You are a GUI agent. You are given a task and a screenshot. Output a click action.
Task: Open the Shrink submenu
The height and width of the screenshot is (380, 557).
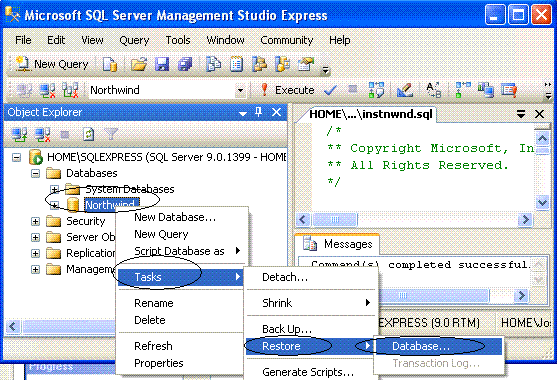tap(311, 303)
